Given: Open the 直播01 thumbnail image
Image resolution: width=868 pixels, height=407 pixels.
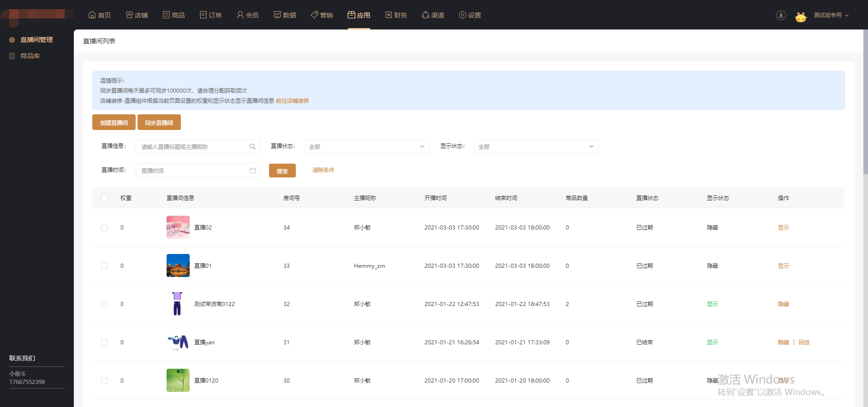Looking at the screenshot, I should point(178,265).
